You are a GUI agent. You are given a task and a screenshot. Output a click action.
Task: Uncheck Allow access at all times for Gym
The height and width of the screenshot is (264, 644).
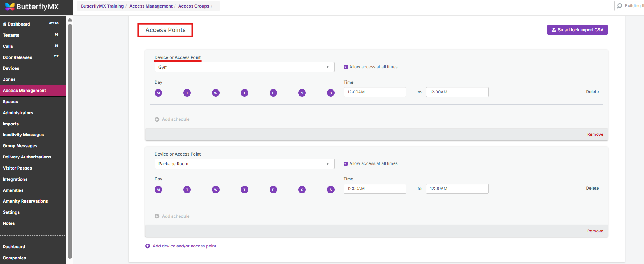click(x=345, y=67)
